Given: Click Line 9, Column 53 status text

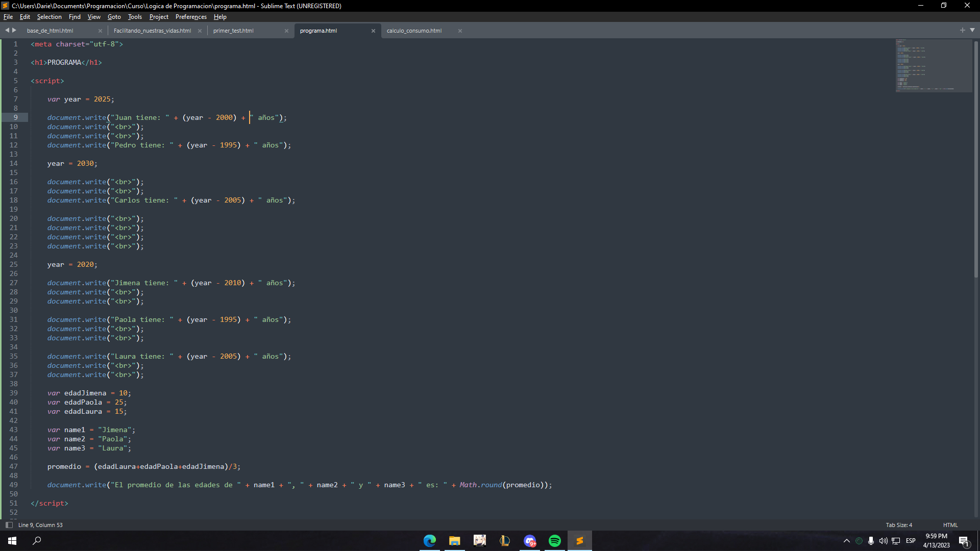Looking at the screenshot, I should pos(40,525).
